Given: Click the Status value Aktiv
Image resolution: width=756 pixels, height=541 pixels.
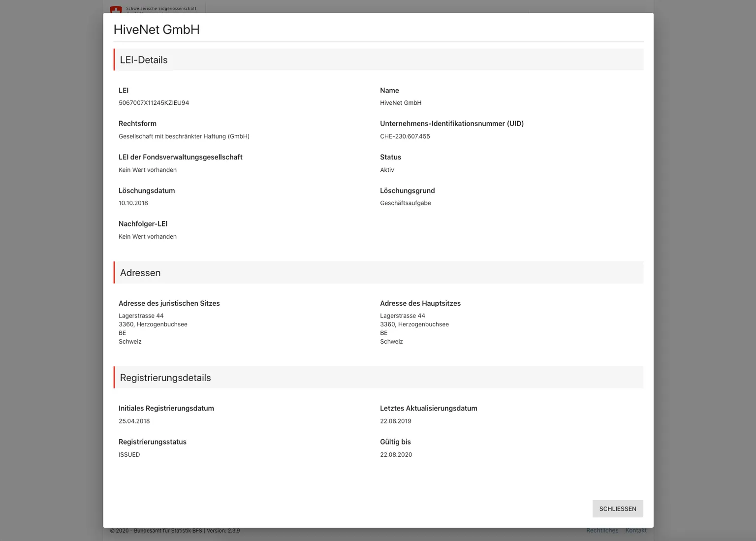Looking at the screenshot, I should click(x=387, y=170).
